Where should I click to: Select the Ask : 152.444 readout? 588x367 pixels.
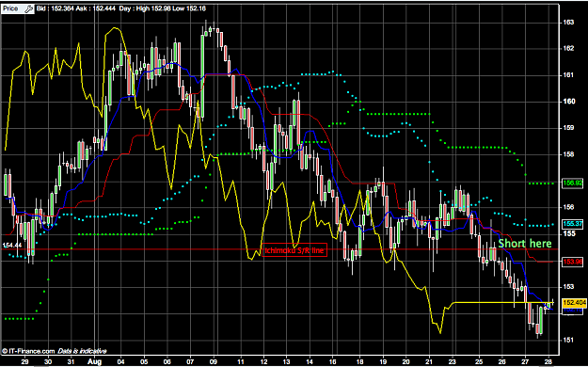[96, 8]
